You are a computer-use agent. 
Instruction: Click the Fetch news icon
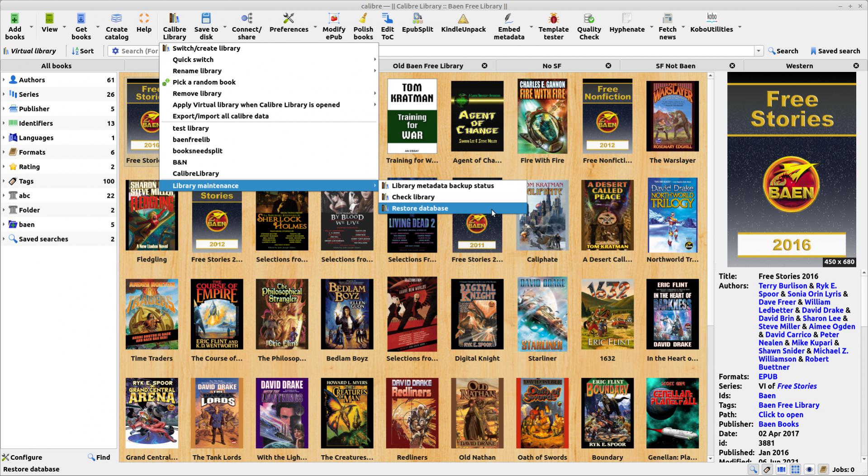pos(667,19)
